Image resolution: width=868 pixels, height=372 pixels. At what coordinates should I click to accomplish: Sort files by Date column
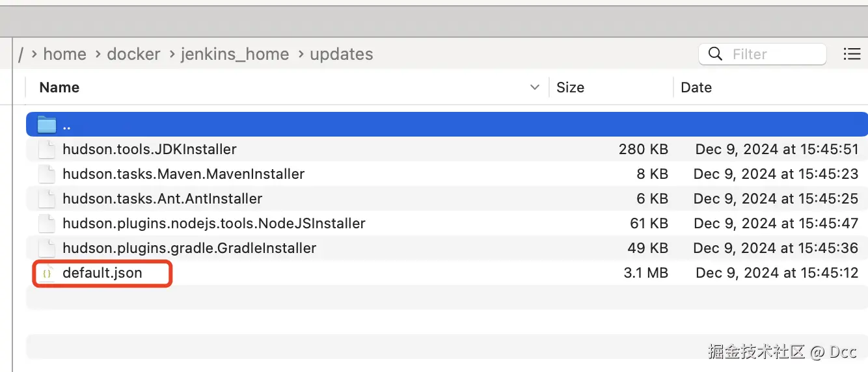pyautogui.click(x=696, y=87)
